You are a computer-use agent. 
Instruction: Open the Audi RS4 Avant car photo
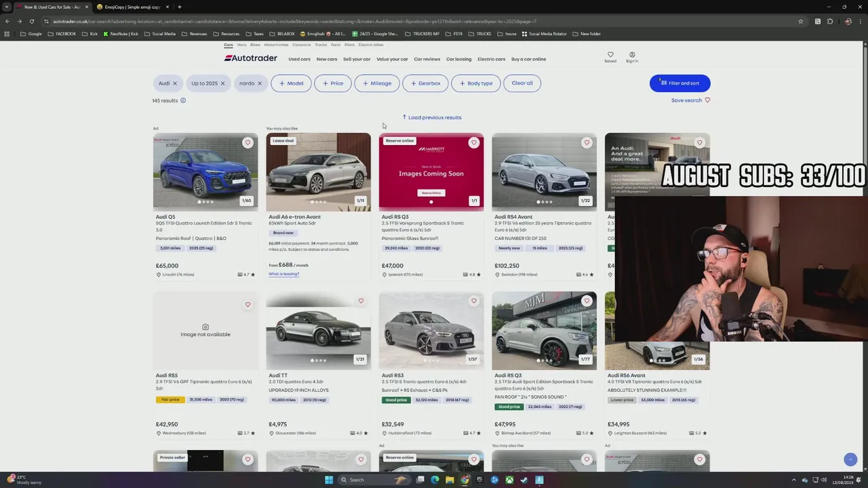coord(544,171)
